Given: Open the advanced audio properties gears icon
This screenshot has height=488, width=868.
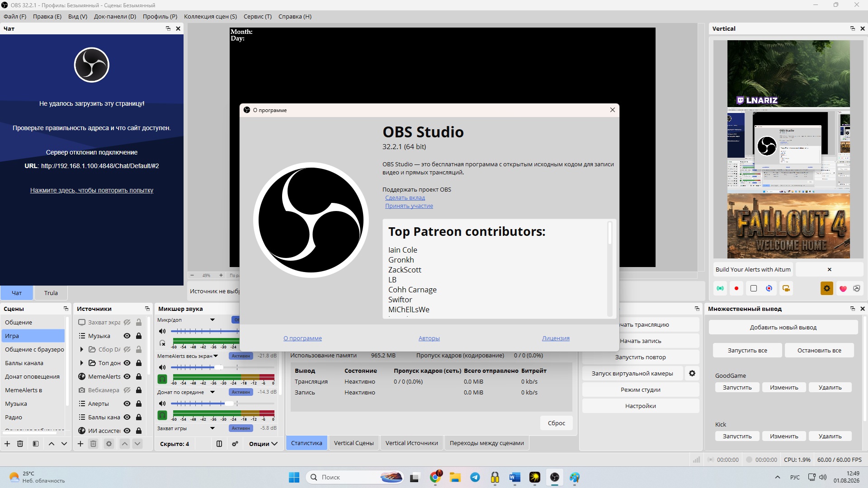Looking at the screenshot, I should pyautogui.click(x=235, y=444).
